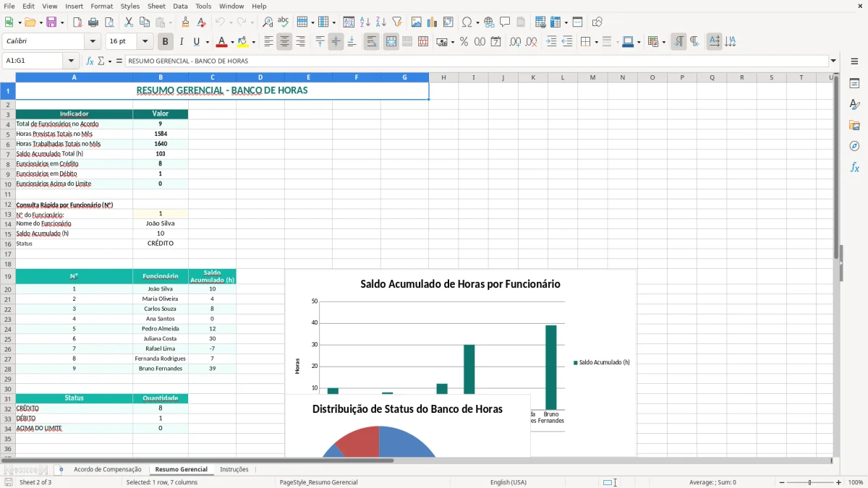868x488 pixels.
Task: Click PageStyle_Resumo Gerencial in status bar
Action: click(x=319, y=482)
